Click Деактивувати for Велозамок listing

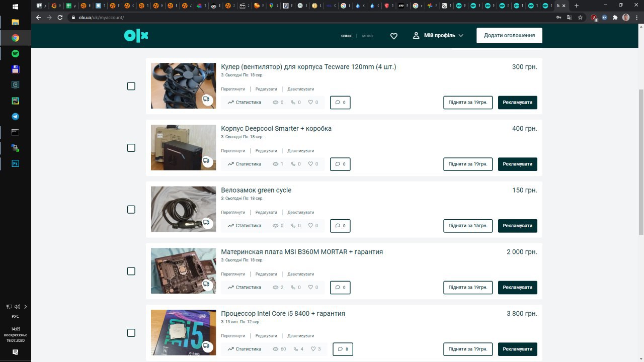[301, 212]
